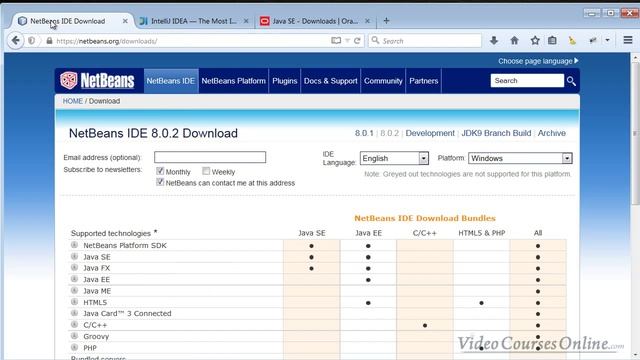This screenshot has height=360, width=640.
Task: Click the padlock site security icon
Action: 49,41
